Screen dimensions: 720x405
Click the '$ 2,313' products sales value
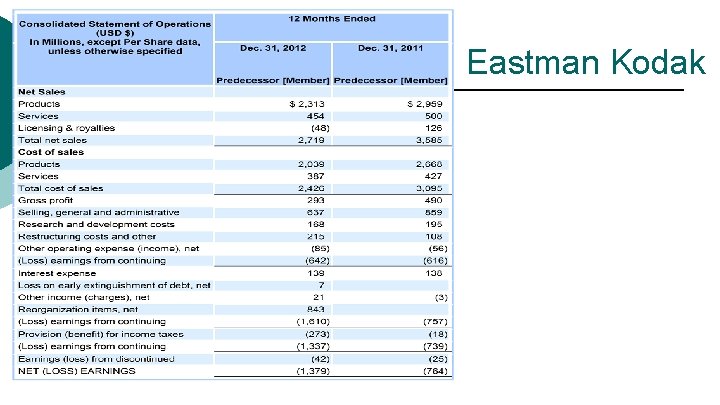coord(307,104)
